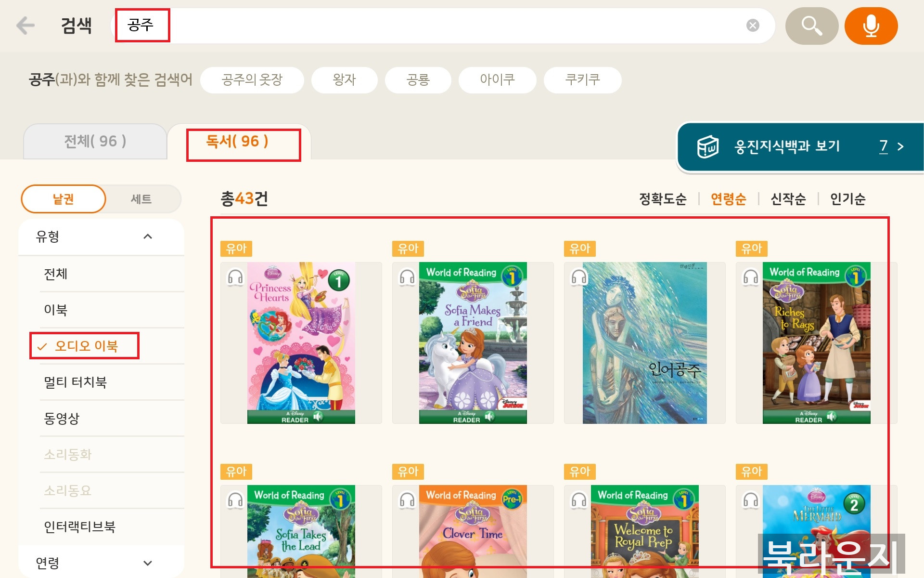The height and width of the screenshot is (578, 924).
Task: Switch to the 세트 toggle option
Action: [141, 199]
